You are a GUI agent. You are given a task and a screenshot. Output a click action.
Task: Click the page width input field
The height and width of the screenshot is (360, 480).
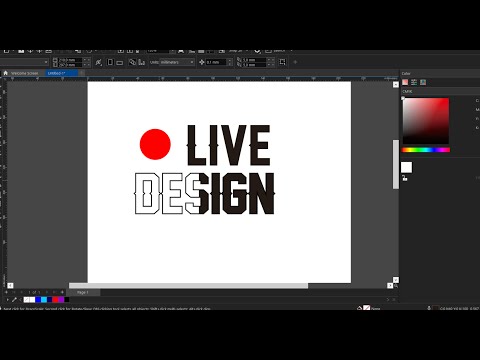point(70,60)
